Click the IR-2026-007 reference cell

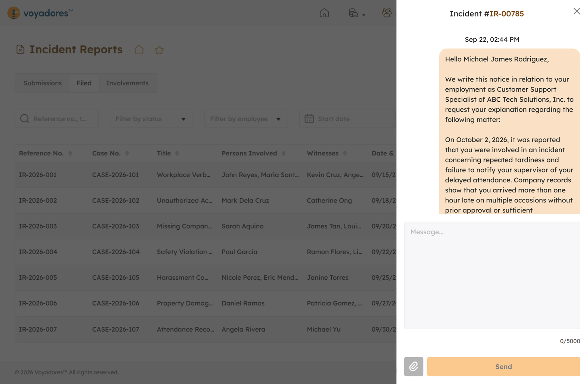(38, 329)
